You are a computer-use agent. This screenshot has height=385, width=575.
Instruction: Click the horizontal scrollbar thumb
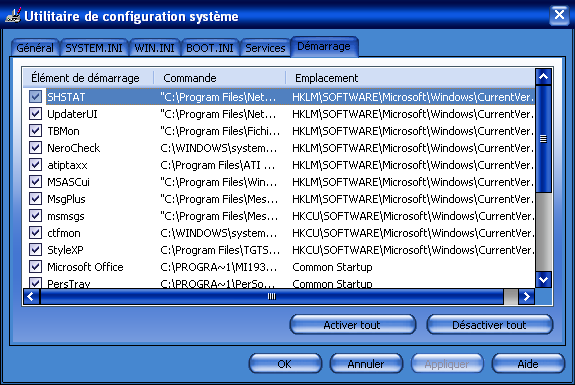pyautogui.click(x=271, y=296)
